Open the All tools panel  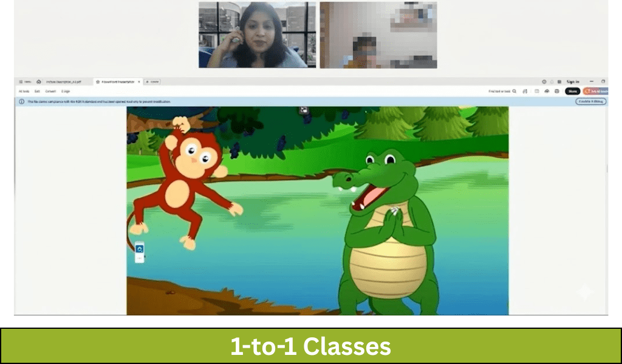tap(24, 91)
